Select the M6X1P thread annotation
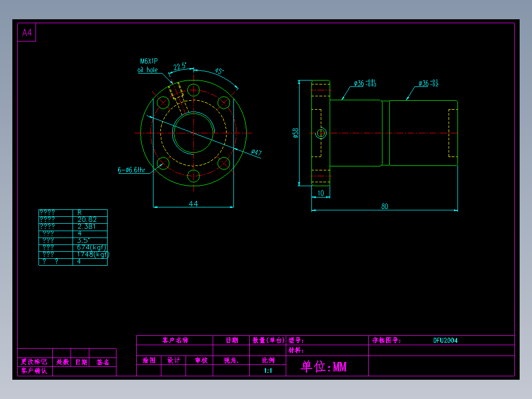532x399 pixels. click(x=149, y=61)
